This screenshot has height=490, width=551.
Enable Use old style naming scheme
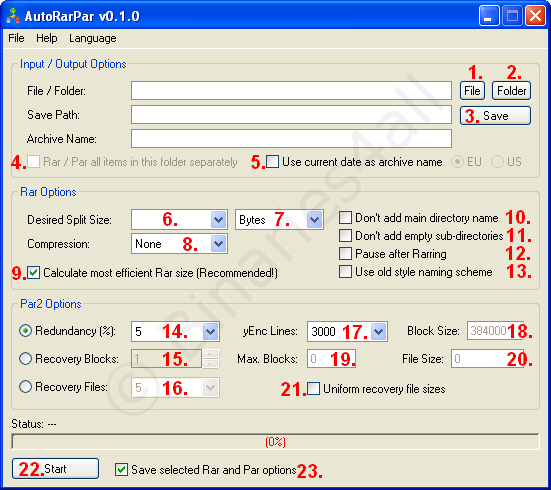coord(345,272)
